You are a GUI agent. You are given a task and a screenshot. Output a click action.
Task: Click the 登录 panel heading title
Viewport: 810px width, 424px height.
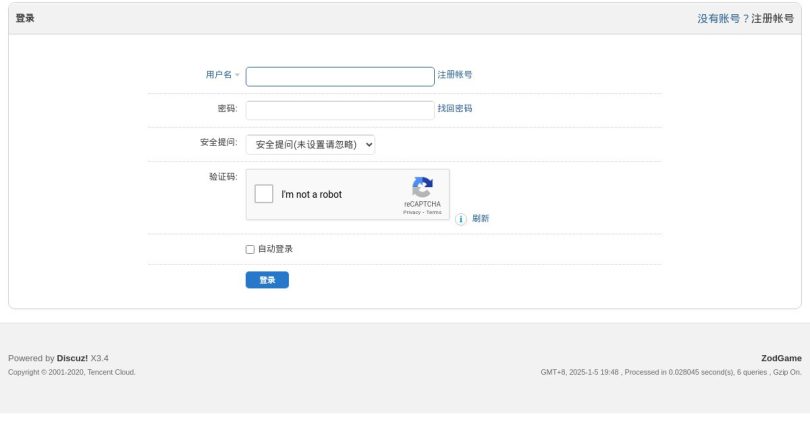[25, 18]
